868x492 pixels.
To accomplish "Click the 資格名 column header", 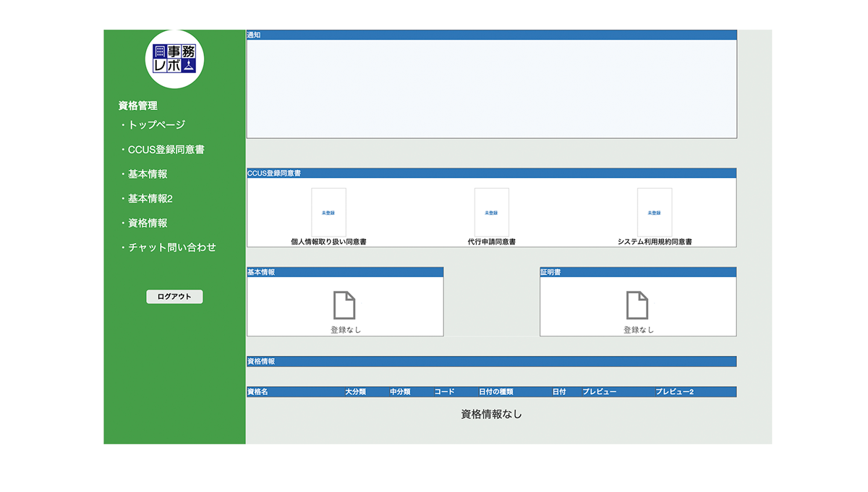I will coord(258,391).
